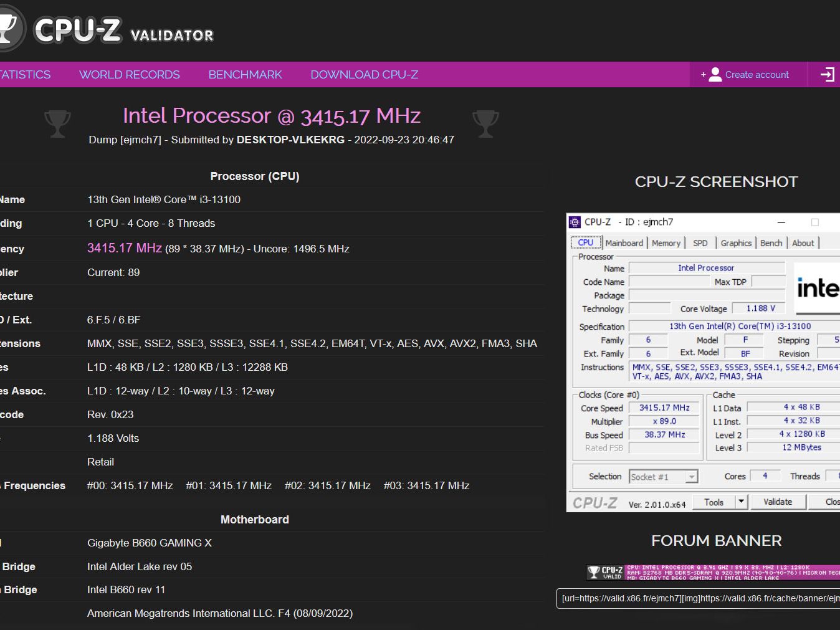
Task: Open the Benchmark menu item
Action: pyautogui.click(x=246, y=75)
